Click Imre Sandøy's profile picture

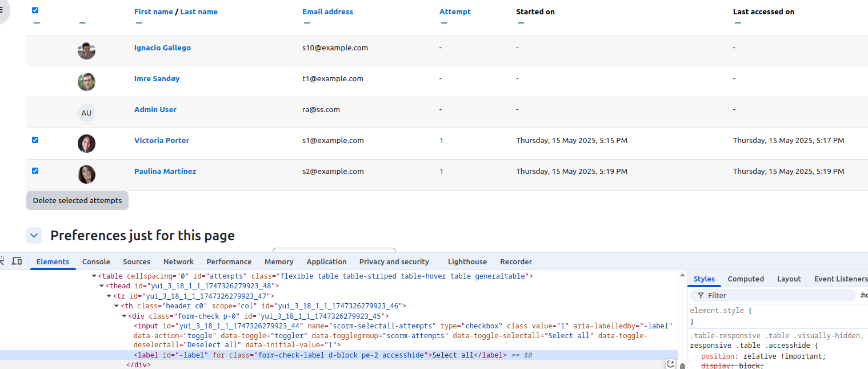[x=86, y=81]
